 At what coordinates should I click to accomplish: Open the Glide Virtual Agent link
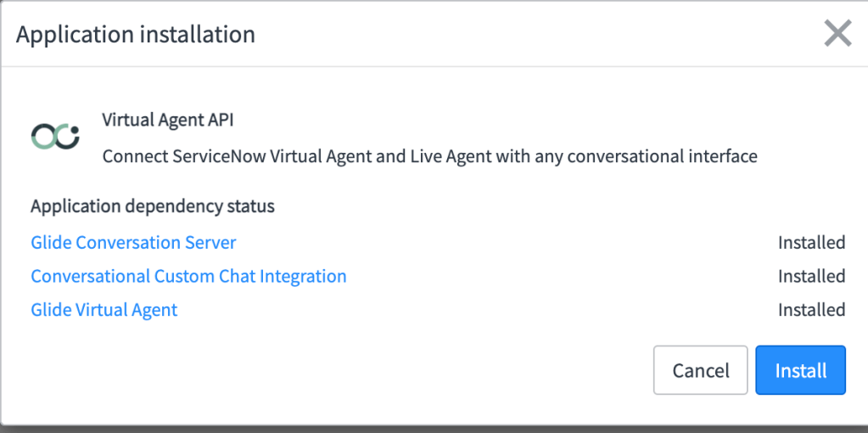coord(104,310)
